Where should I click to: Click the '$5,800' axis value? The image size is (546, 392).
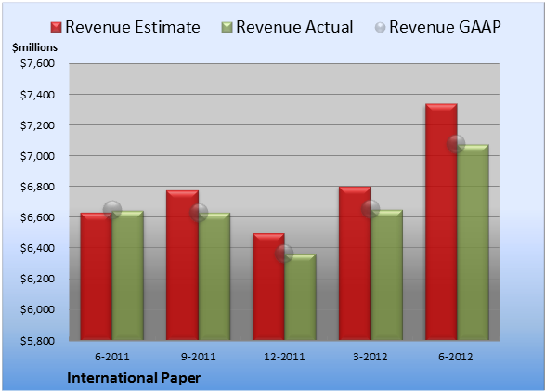37,340
